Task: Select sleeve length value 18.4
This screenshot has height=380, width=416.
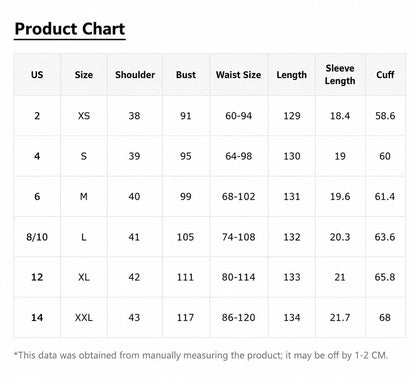Action: (x=340, y=116)
